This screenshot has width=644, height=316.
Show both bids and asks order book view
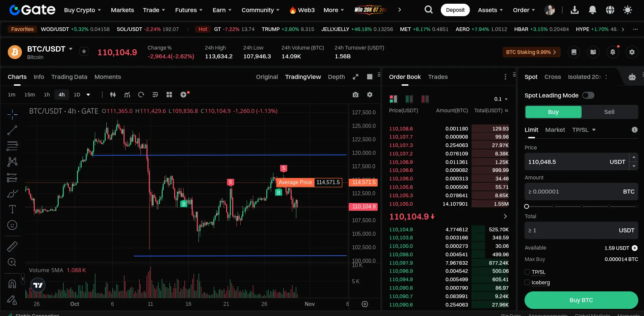pos(393,99)
